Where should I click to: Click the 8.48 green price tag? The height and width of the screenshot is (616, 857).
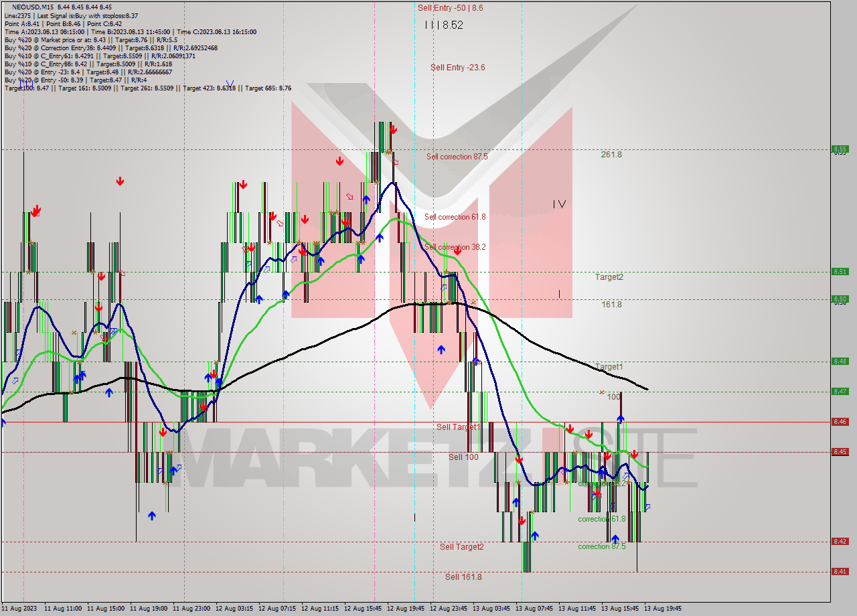[840, 361]
